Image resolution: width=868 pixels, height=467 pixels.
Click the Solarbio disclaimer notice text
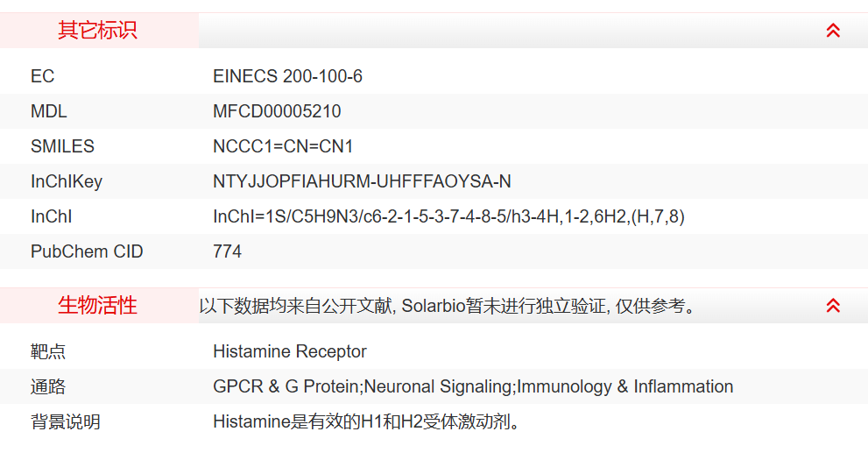tap(447, 306)
